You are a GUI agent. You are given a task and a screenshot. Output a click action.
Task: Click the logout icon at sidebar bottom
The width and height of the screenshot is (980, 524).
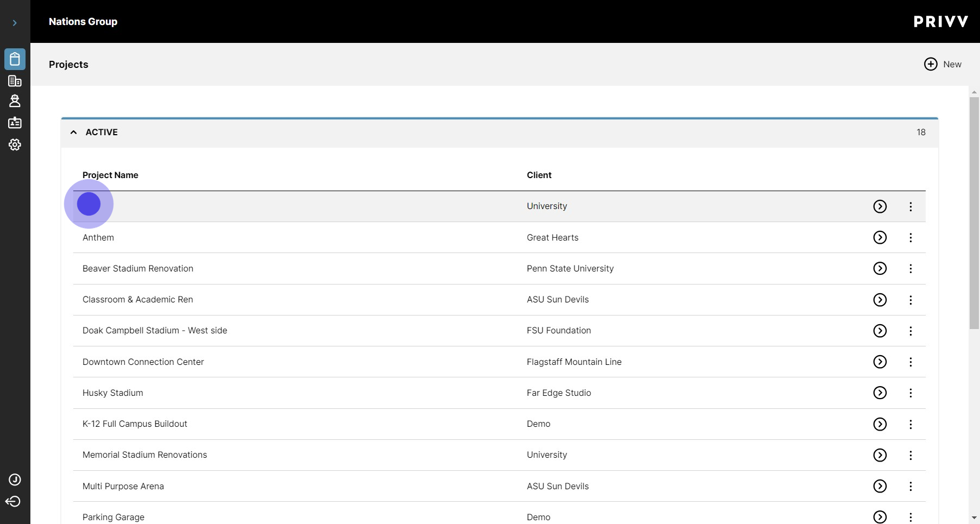[13, 501]
